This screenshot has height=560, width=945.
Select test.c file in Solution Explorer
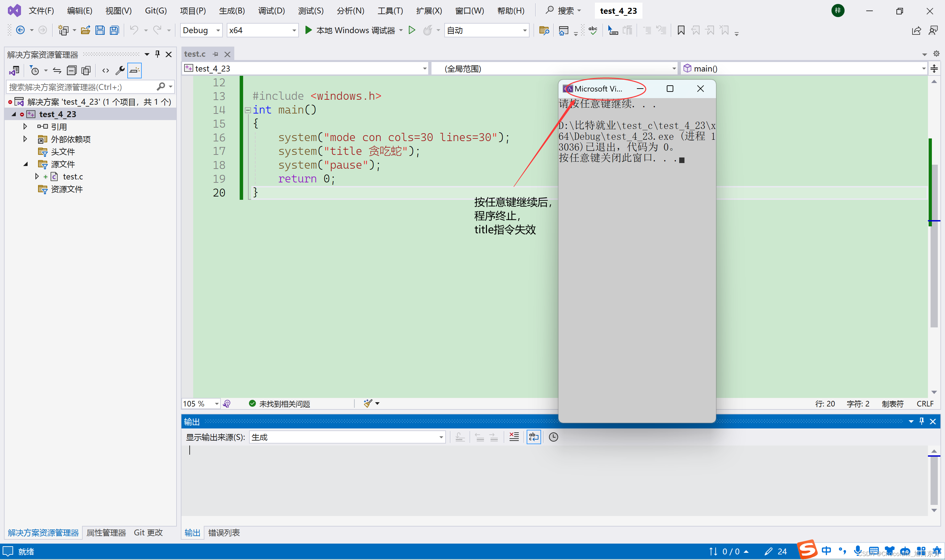[73, 176]
